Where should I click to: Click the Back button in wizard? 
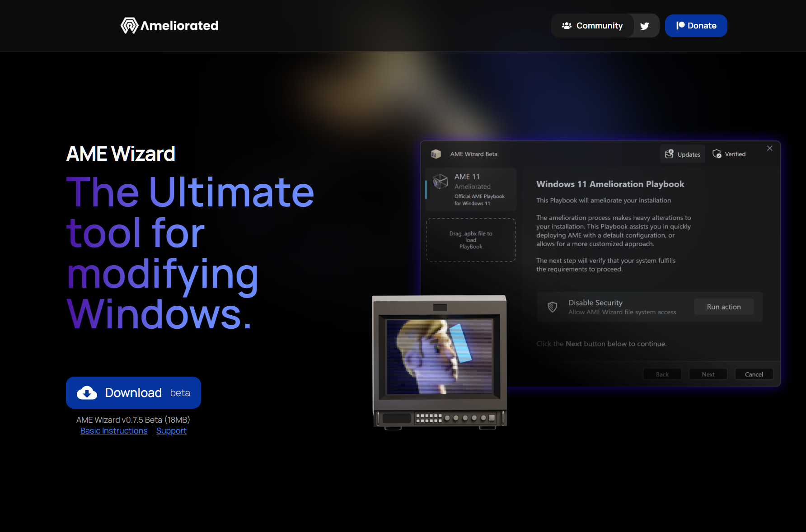coord(662,374)
